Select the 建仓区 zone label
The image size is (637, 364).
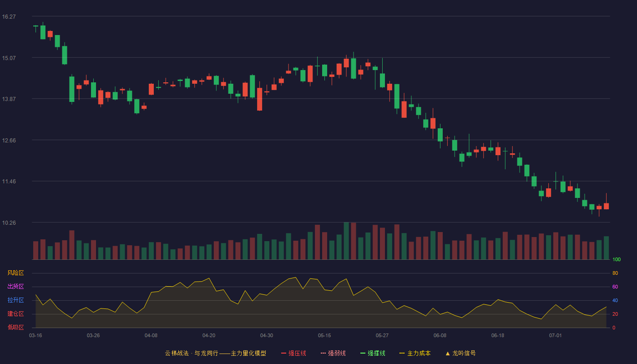click(15, 314)
